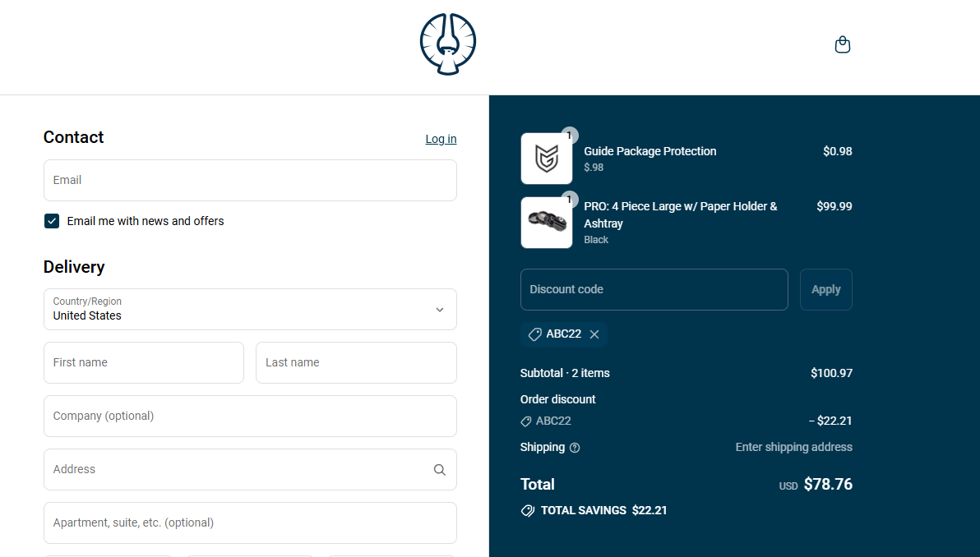Click the Discount code input box

point(654,290)
